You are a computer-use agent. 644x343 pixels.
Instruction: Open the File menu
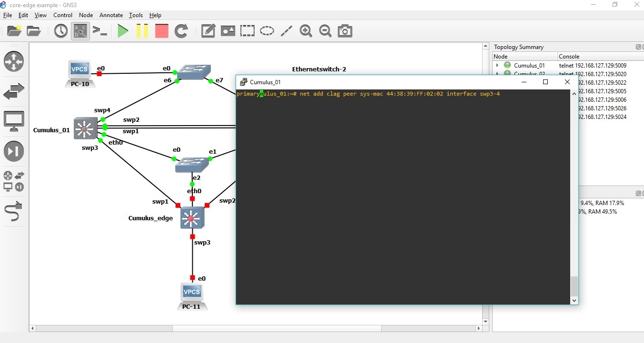tap(8, 15)
